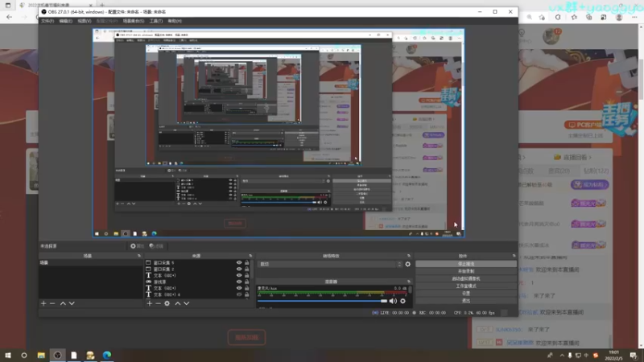Click the source Filters toolbar button
The height and width of the screenshot is (362, 644).
(x=156, y=246)
